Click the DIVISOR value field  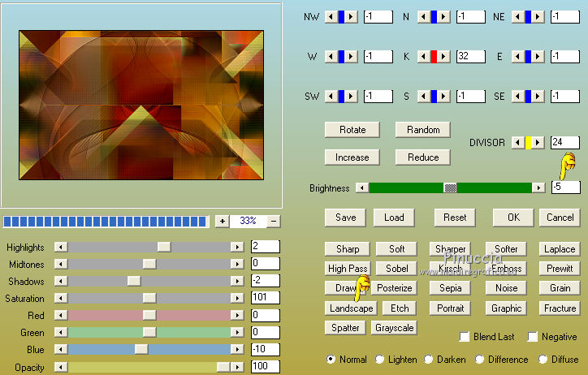[x=565, y=142]
